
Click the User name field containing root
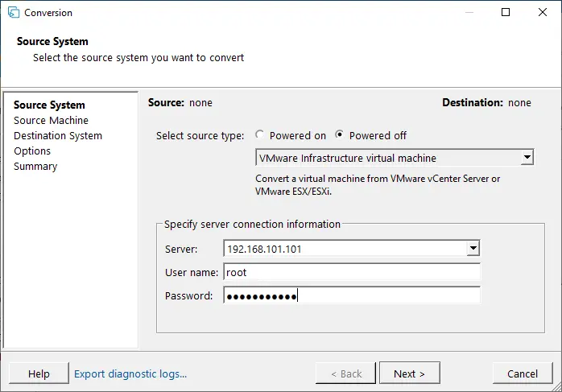[352, 272]
